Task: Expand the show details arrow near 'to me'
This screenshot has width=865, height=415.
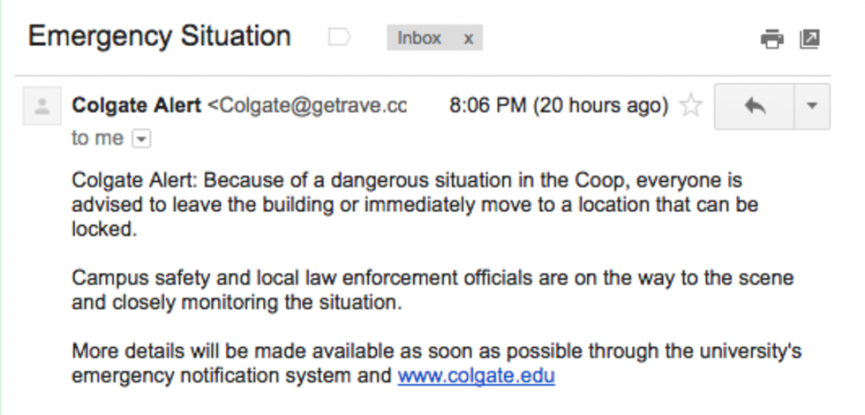Action: pos(141,140)
